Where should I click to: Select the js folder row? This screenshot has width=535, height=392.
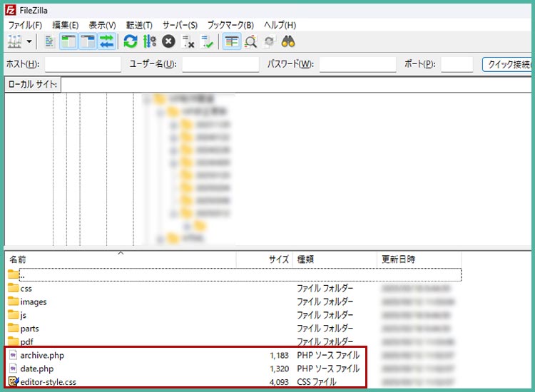tap(234, 315)
